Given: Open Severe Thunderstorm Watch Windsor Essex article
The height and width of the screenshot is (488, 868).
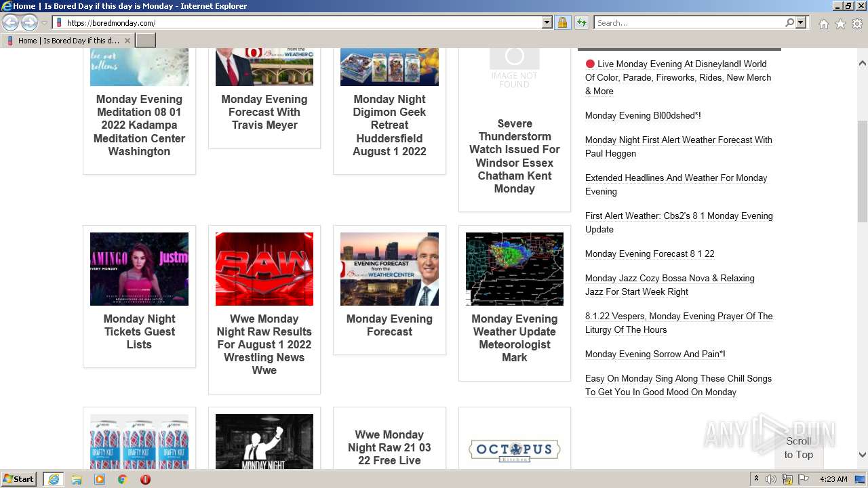Looking at the screenshot, I should tap(515, 157).
